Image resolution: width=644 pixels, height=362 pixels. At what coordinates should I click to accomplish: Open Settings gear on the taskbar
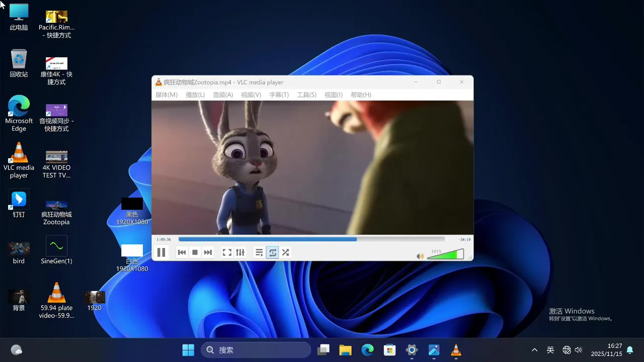pos(412,350)
